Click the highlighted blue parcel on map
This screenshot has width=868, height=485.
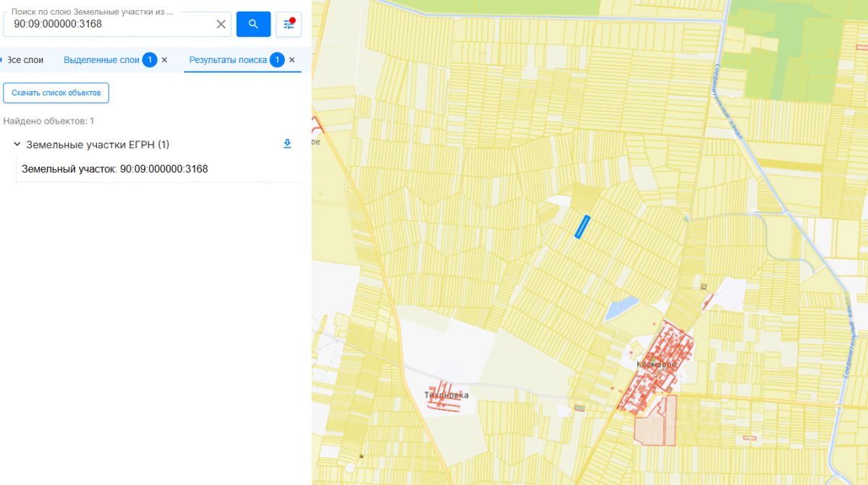click(x=582, y=227)
